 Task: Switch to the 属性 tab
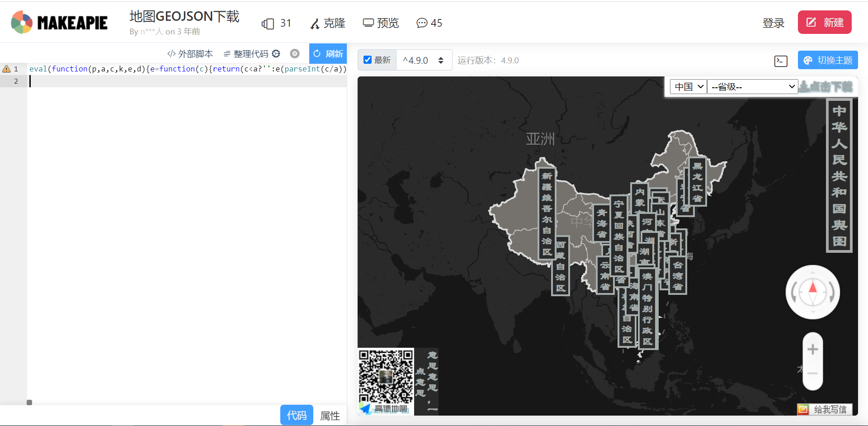click(x=330, y=415)
